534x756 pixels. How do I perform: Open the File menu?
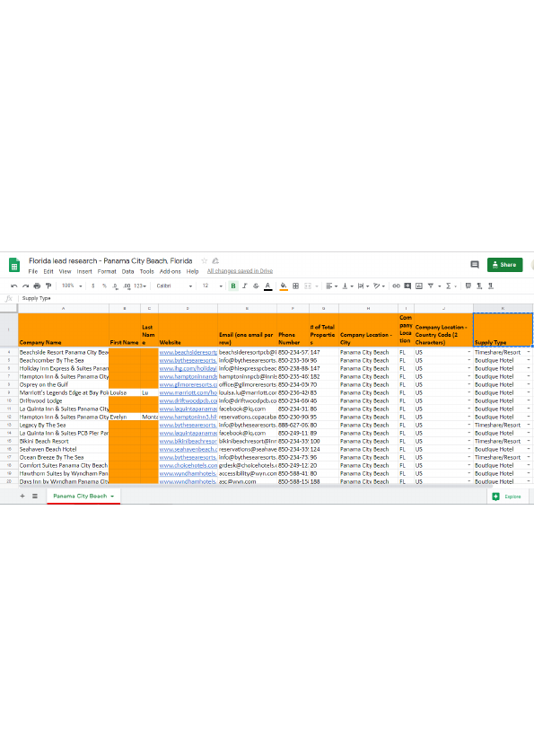pyautogui.click(x=33, y=271)
